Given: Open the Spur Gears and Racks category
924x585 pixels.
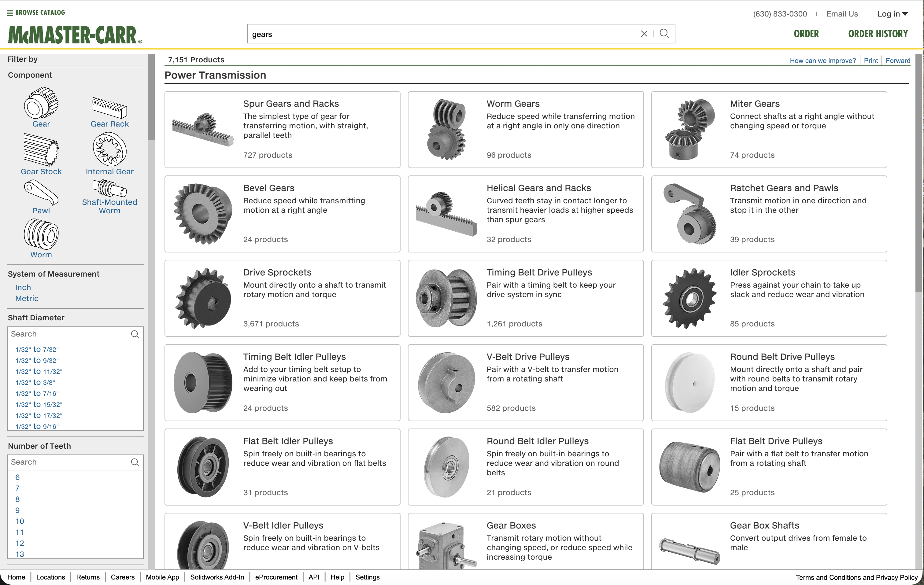Looking at the screenshot, I should (x=291, y=103).
